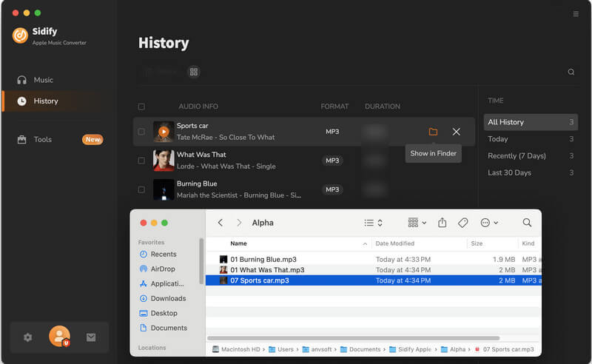Click MP3 format badge for Burning Blue

point(332,189)
